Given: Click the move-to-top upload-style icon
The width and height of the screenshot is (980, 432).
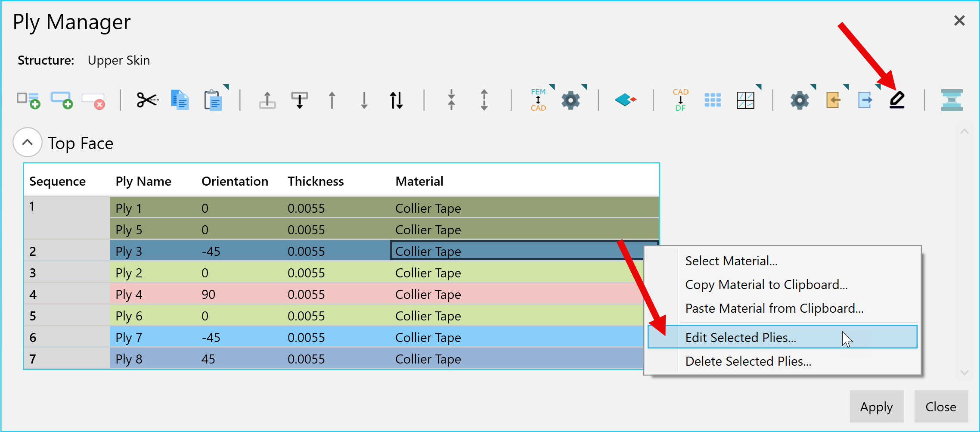Looking at the screenshot, I should [x=267, y=100].
